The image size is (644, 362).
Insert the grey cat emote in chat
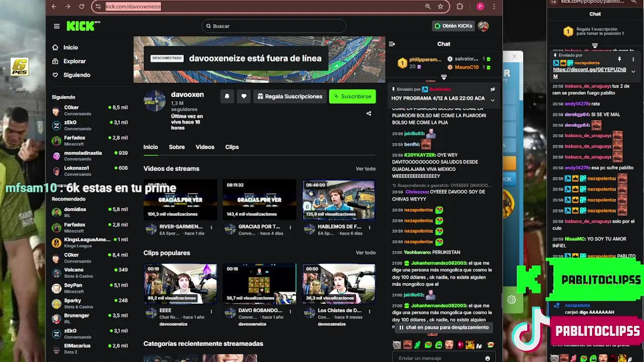[397, 345]
